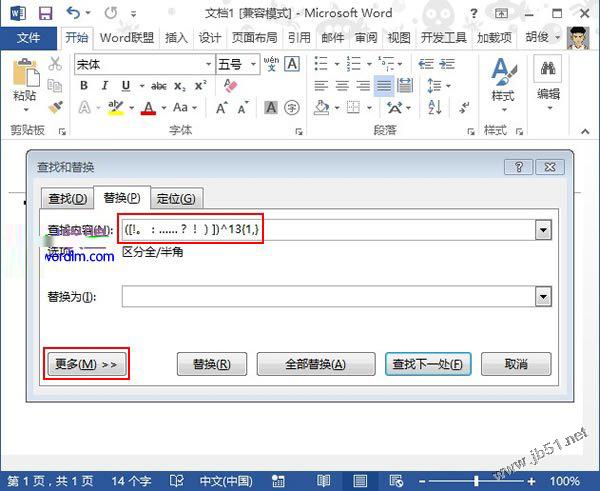Click the Save icon in quick access toolbar

pos(46,13)
